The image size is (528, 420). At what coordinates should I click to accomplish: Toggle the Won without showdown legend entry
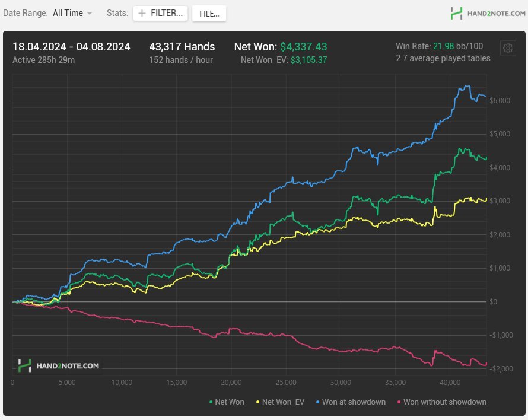[442, 402]
